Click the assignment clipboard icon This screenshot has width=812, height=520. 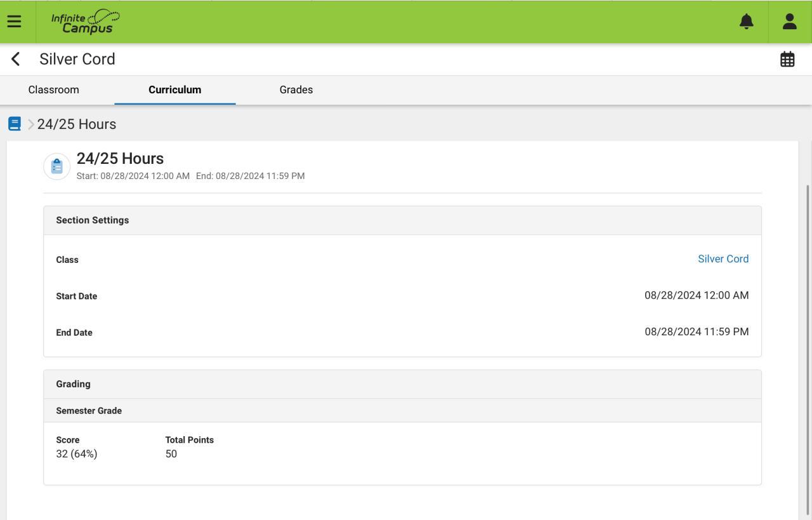point(57,166)
